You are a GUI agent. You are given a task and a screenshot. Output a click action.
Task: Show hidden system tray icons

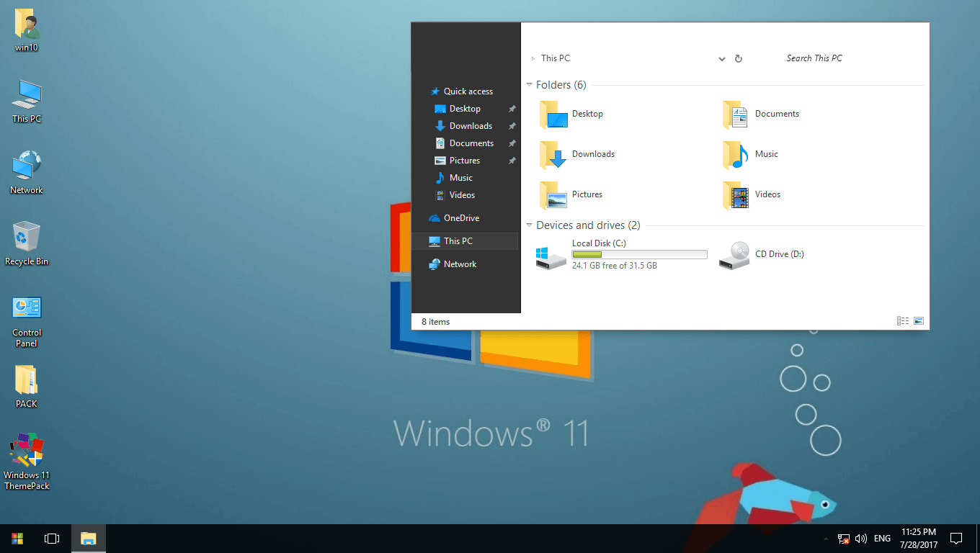[x=826, y=539]
